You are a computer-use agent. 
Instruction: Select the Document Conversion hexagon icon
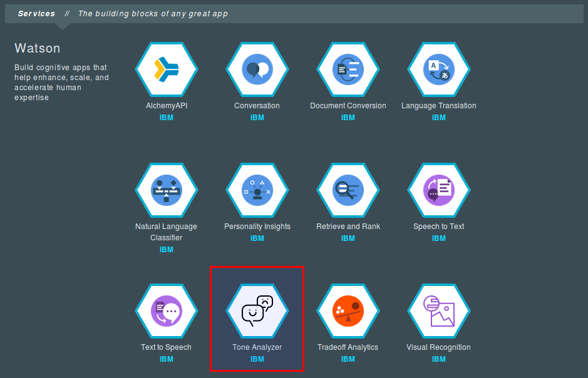[348, 69]
